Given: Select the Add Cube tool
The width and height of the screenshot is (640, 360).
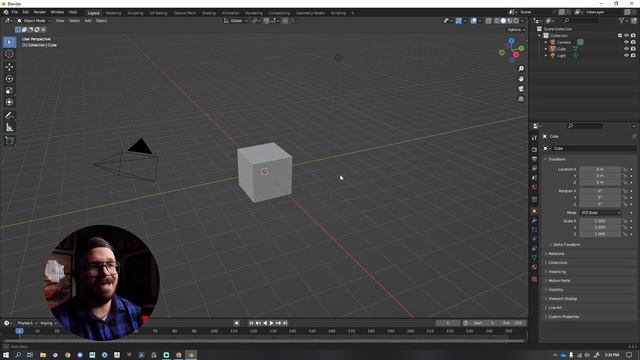Looking at the screenshot, I should pos(9,140).
